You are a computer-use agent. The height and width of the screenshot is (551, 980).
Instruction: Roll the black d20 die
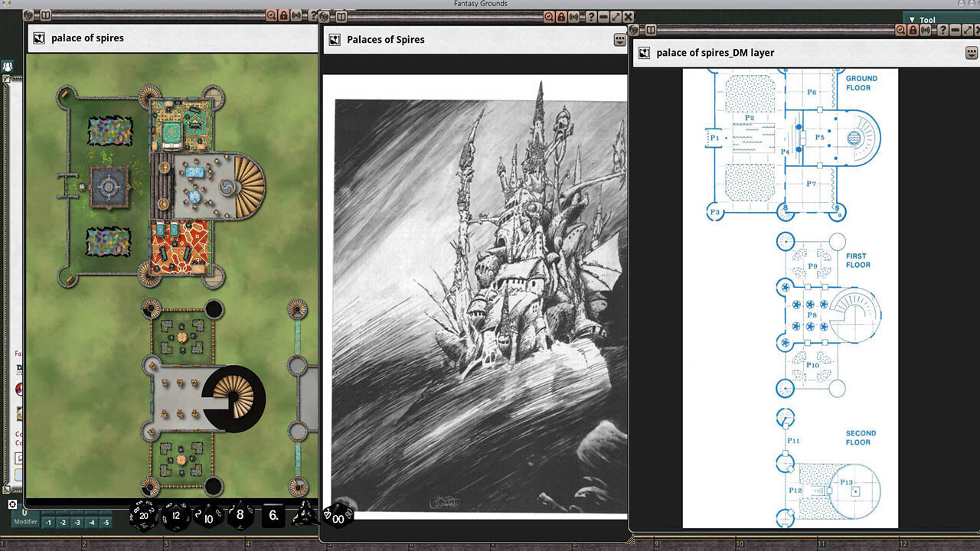coord(142,517)
